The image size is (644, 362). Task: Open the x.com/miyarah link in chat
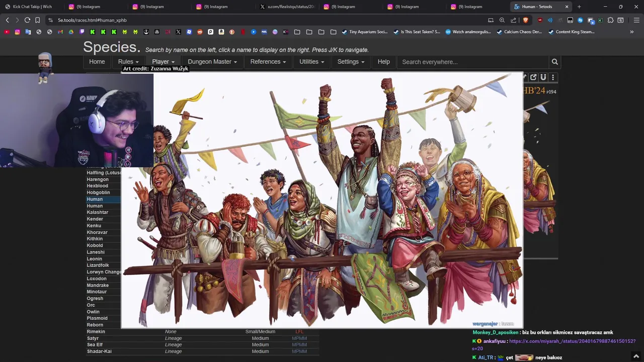pyautogui.click(x=553, y=344)
